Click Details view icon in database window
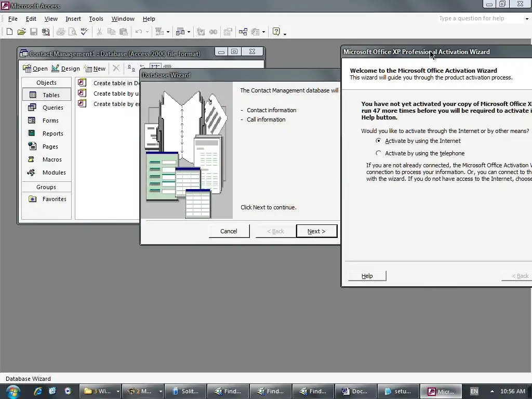 [167, 66]
